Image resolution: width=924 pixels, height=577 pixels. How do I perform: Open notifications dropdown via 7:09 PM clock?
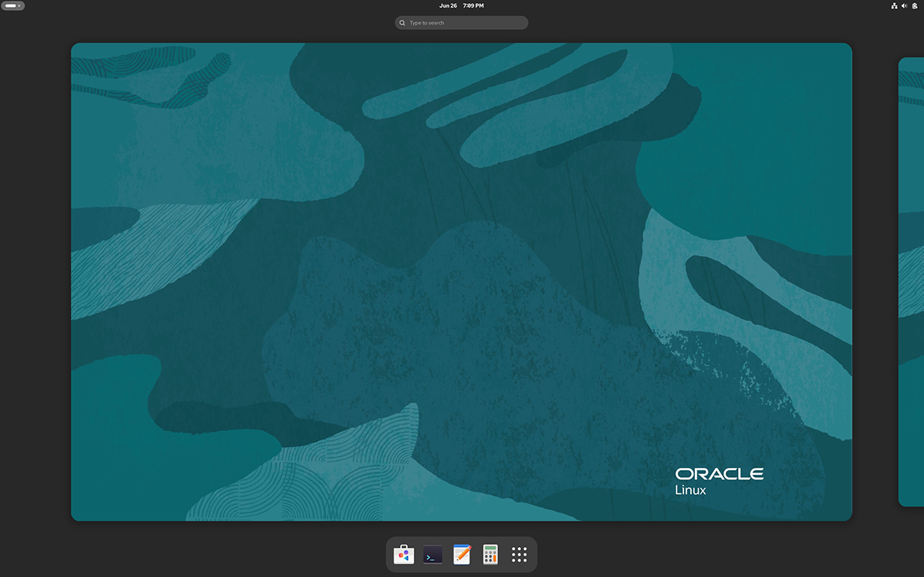[474, 5]
